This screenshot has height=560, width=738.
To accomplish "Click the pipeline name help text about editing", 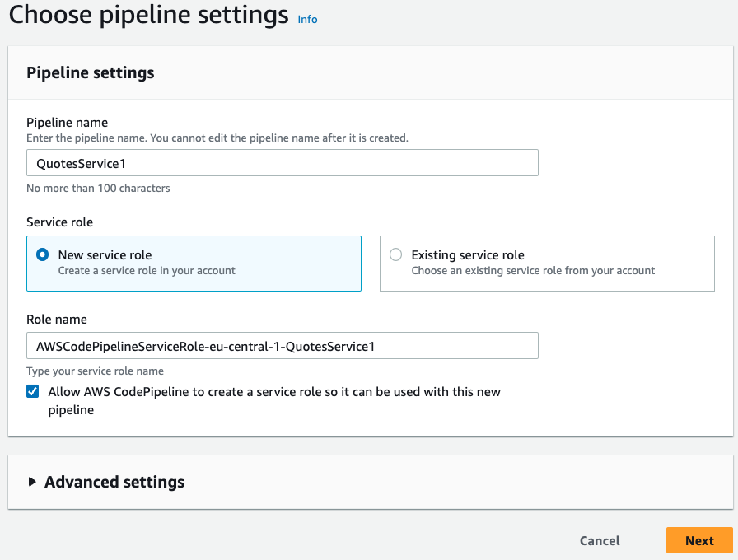I will pos(217,138).
